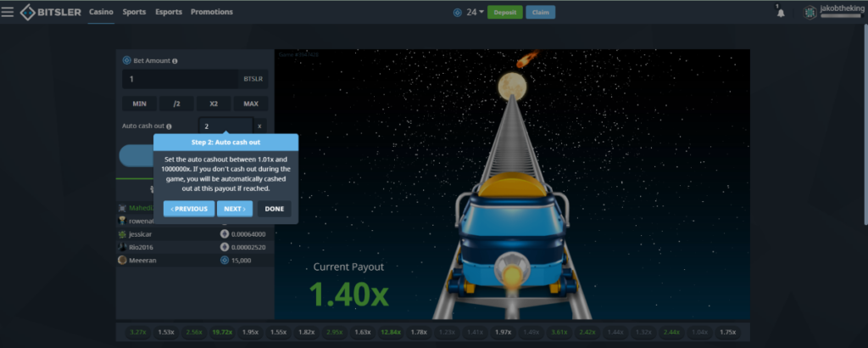Image resolution: width=868 pixels, height=348 pixels.
Task: Click the Auto cash out info icon
Action: 169,126
